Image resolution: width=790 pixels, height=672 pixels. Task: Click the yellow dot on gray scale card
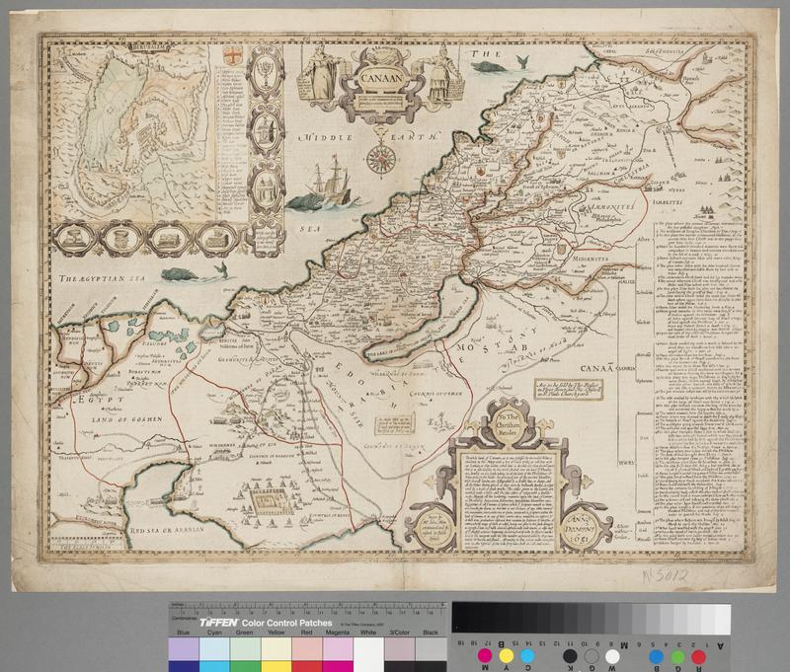click(507, 656)
